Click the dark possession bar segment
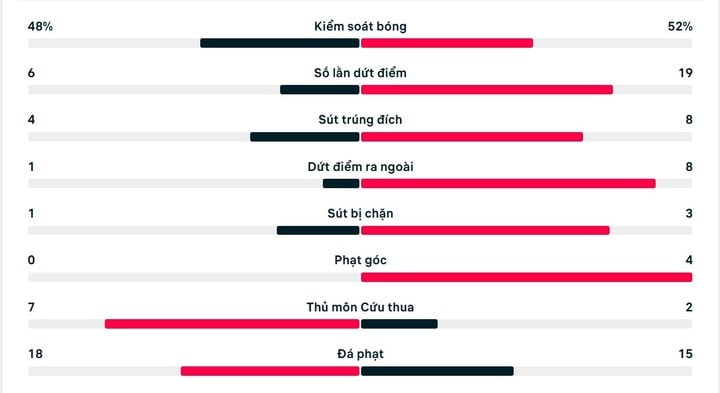 (280, 43)
